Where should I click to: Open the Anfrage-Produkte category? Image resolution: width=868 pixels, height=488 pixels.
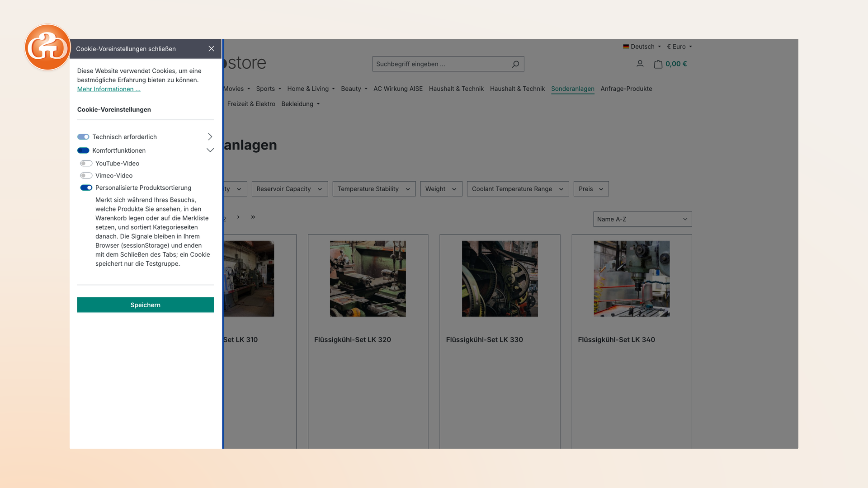pos(626,89)
